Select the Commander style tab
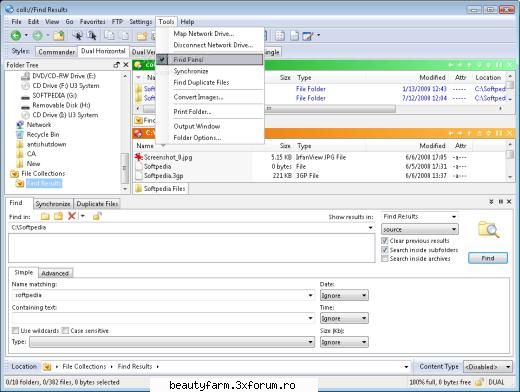 click(57, 52)
